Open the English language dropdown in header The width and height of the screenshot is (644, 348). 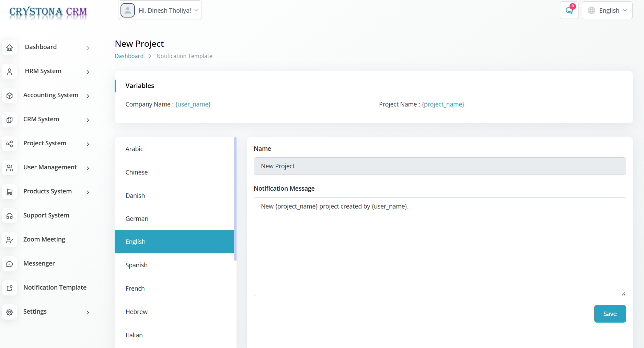(x=607, y=10)
